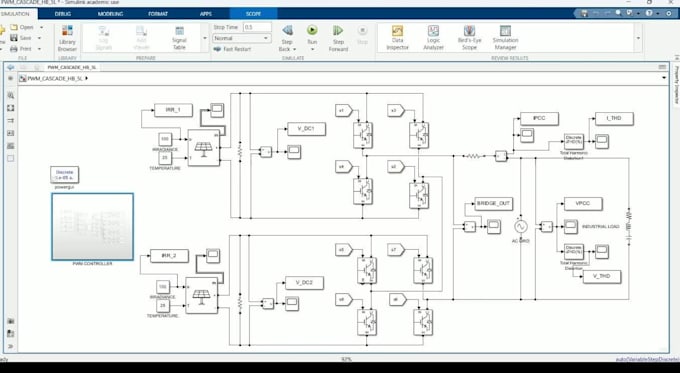Select the PWM CONTROLLER subsystem block

tap(92, 227)
